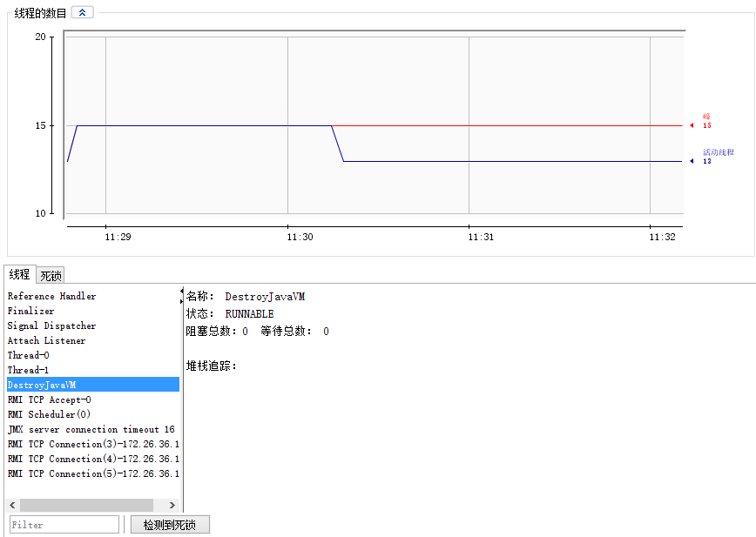Switch to the 死锁 tab
The width and height of the screenshot is (756, 537).
pyautogui.click(x=50, y=274)
